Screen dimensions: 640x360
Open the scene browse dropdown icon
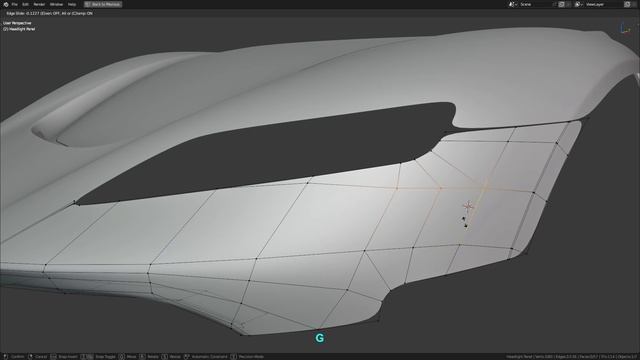512,4
